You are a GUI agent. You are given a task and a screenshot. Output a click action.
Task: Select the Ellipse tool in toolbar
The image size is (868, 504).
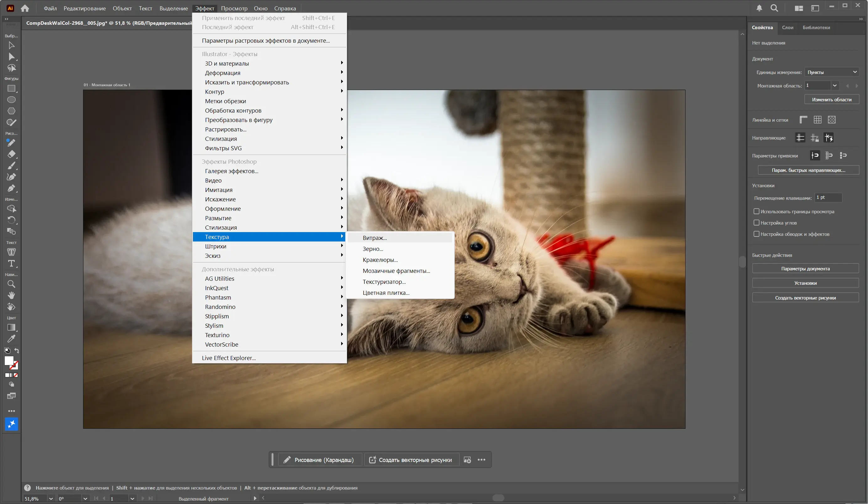point(11,100)
